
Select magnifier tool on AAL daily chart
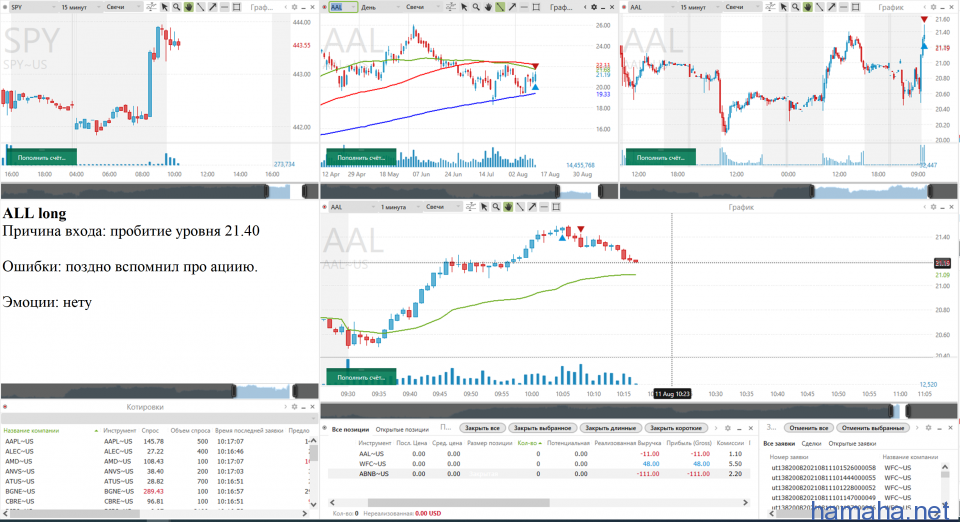(476, 7)
